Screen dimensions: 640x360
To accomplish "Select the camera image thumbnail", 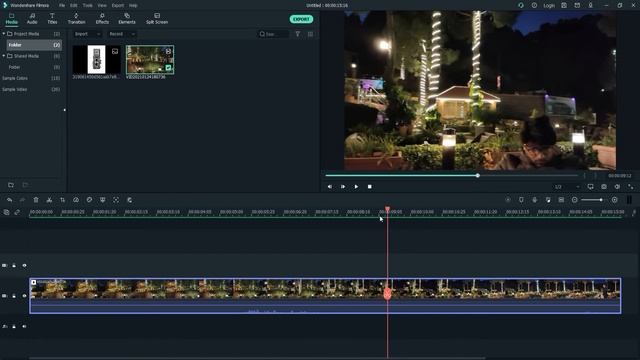I will (x=96, y=60).
